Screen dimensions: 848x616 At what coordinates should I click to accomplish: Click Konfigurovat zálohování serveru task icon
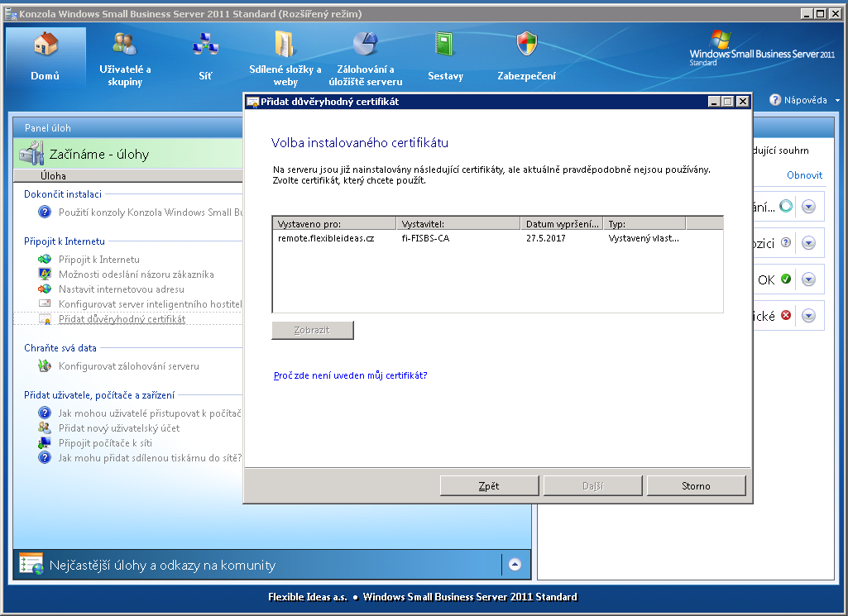(45, 366)
